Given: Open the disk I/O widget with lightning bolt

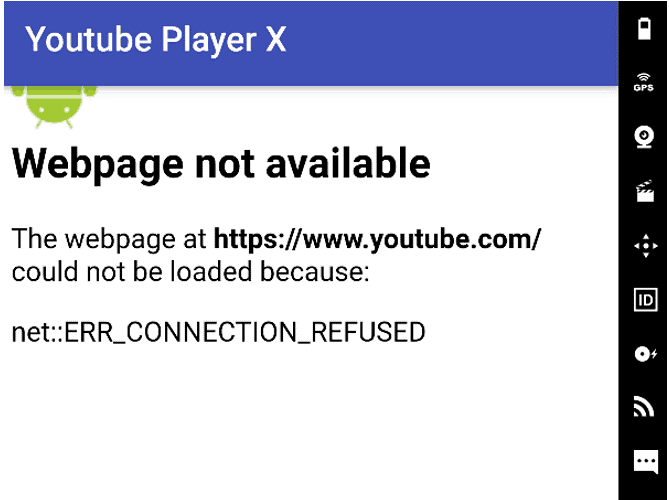Looking at the screenshot, I should pyautogui.click(x=645, y=354).
